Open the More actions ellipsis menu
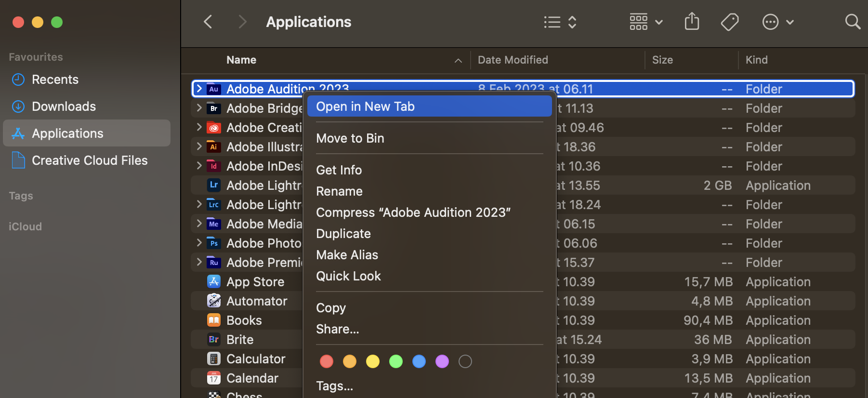868x398 pixels. 778,22
